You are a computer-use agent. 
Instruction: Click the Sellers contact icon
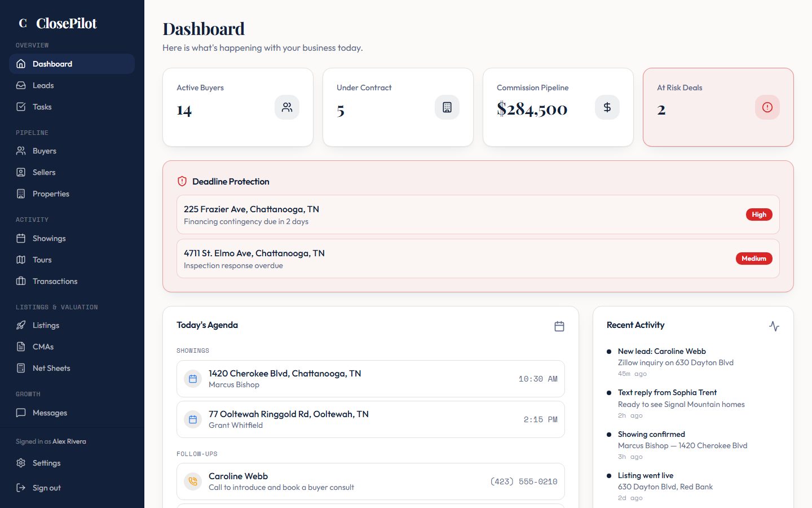tap(21, 172)
